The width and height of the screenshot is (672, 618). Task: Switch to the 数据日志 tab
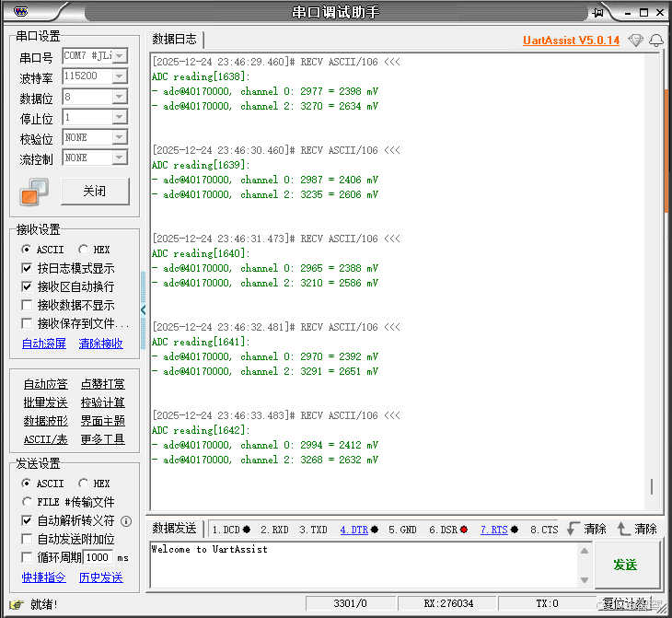(174, 40)
